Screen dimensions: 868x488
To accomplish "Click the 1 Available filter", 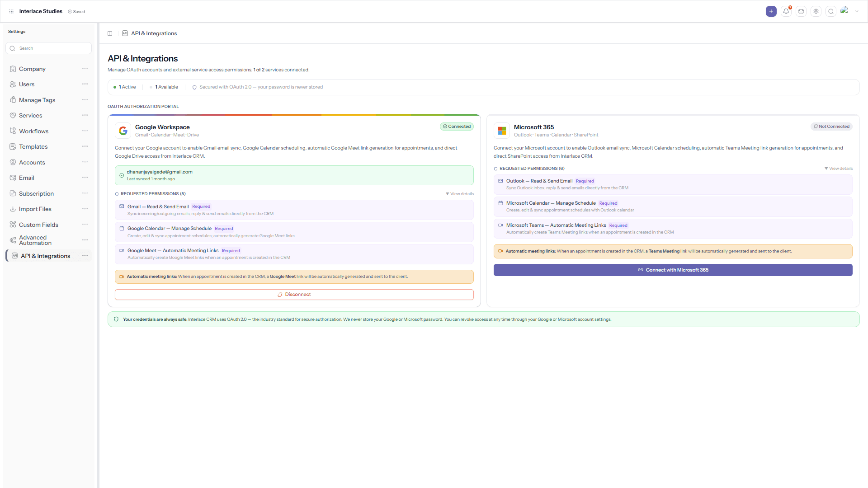I will click(x=164, y=87).
